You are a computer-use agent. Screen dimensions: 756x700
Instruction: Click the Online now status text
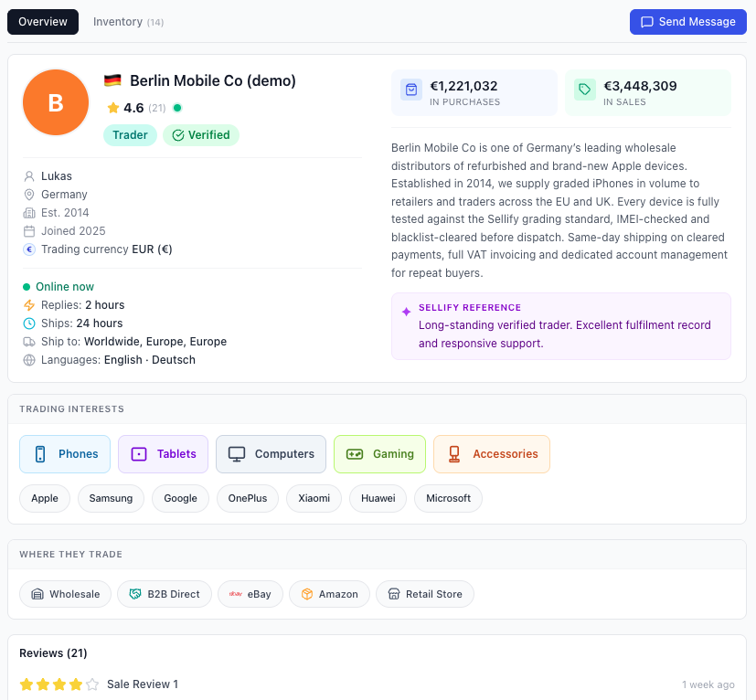coord(65,287)
